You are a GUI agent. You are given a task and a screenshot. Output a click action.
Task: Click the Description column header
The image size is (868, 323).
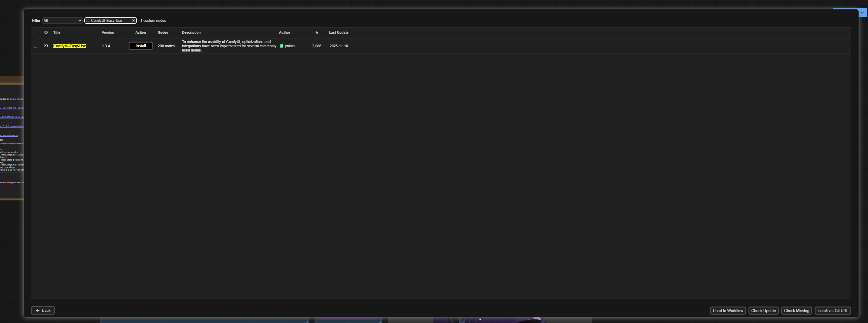point(191,33)
